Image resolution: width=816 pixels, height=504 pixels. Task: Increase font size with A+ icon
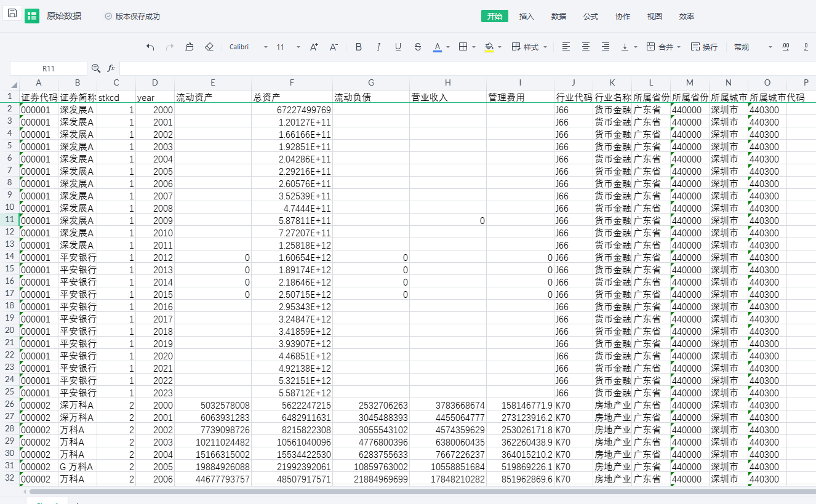314,47
